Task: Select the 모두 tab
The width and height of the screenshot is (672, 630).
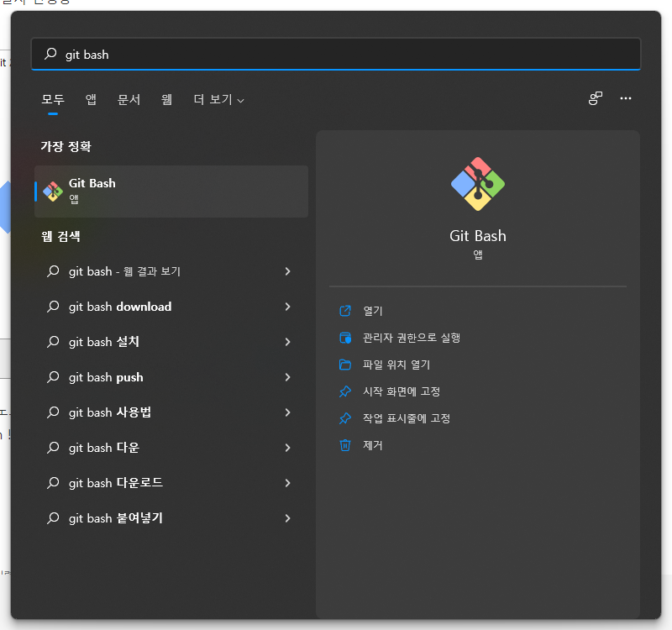Action: [x=53, y=99]
